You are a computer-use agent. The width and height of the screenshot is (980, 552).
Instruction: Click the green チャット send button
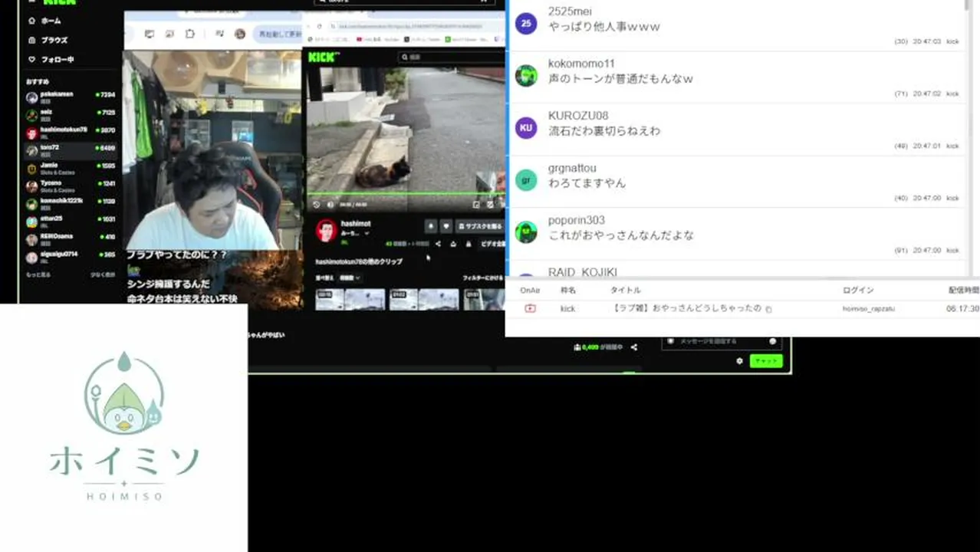[x=766, y=360]
